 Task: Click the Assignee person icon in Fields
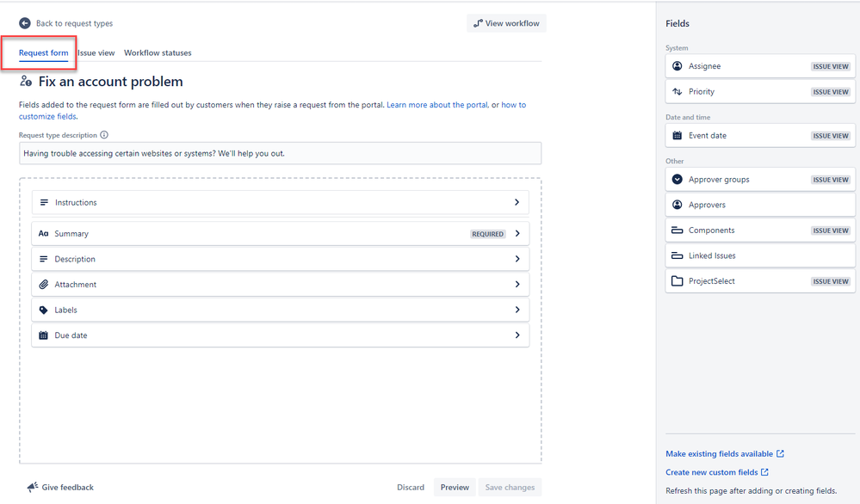click(x=677, y=65)
